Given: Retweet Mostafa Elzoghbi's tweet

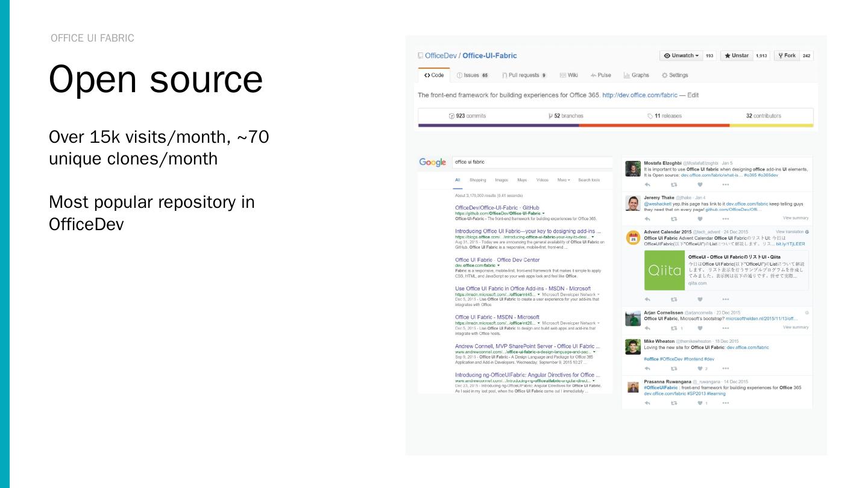Looking at the screenshot, I should [x=674, y=184].
